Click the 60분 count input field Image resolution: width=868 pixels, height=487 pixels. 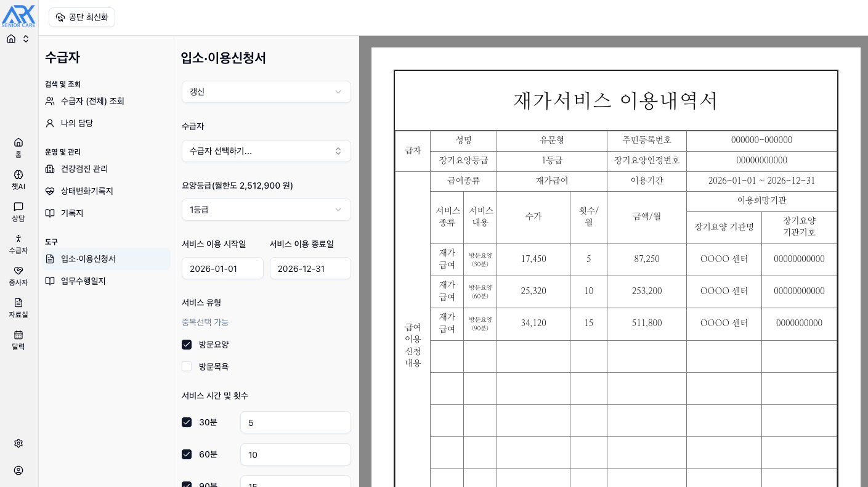[x=295, y=454]
